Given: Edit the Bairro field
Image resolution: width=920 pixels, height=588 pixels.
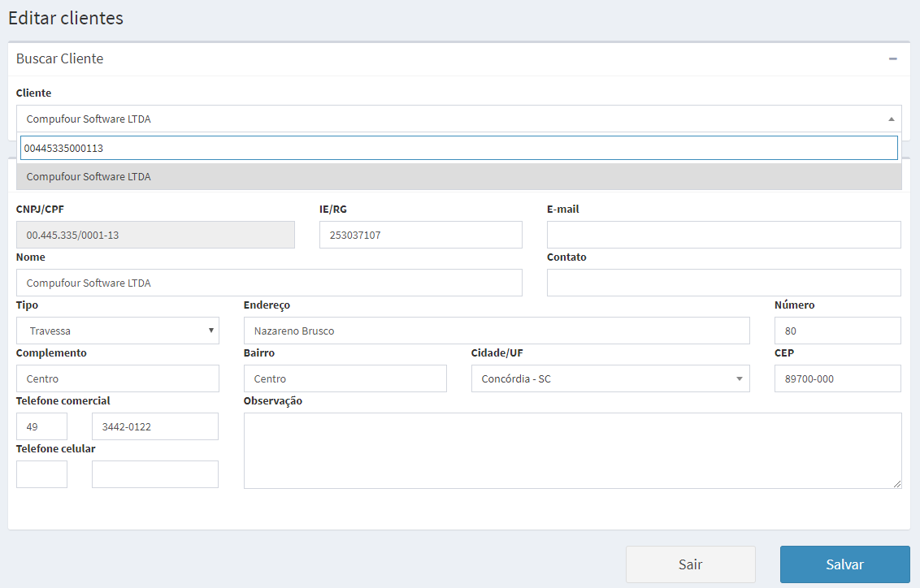Looking at the screenshot, I should click(345, 378).
